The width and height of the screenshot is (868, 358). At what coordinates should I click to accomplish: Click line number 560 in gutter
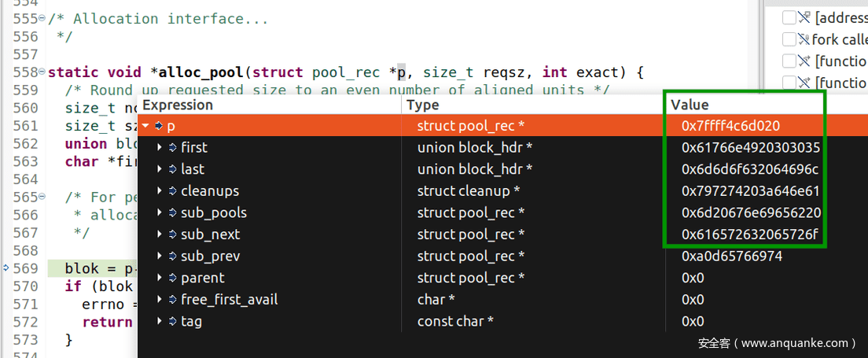click(x=25, y=108)
